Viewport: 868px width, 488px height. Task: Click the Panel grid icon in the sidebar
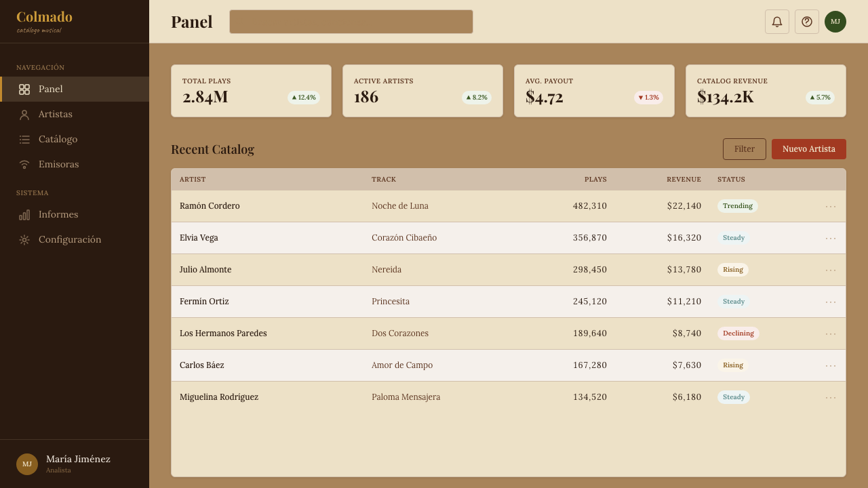click(24, 89)
